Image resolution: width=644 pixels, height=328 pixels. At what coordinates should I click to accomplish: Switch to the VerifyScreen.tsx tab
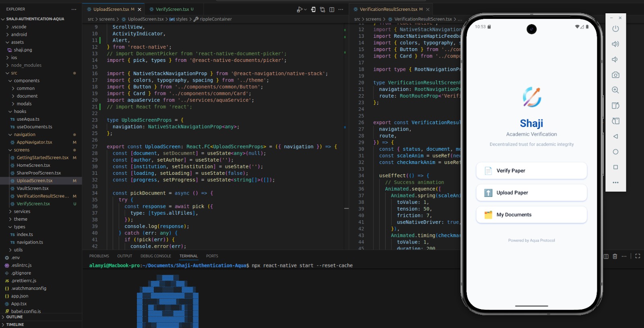pyautogui.click(x=172, y=9)
